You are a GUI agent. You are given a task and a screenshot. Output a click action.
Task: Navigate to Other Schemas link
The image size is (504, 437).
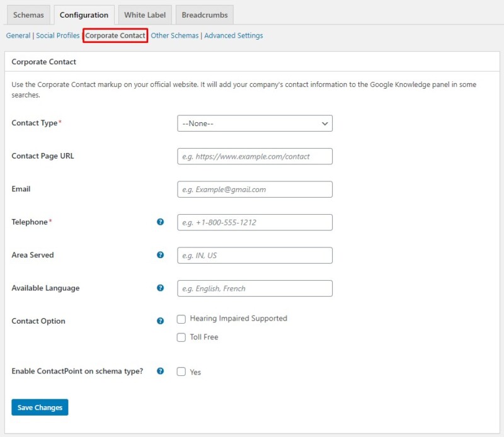click(175, 36)
